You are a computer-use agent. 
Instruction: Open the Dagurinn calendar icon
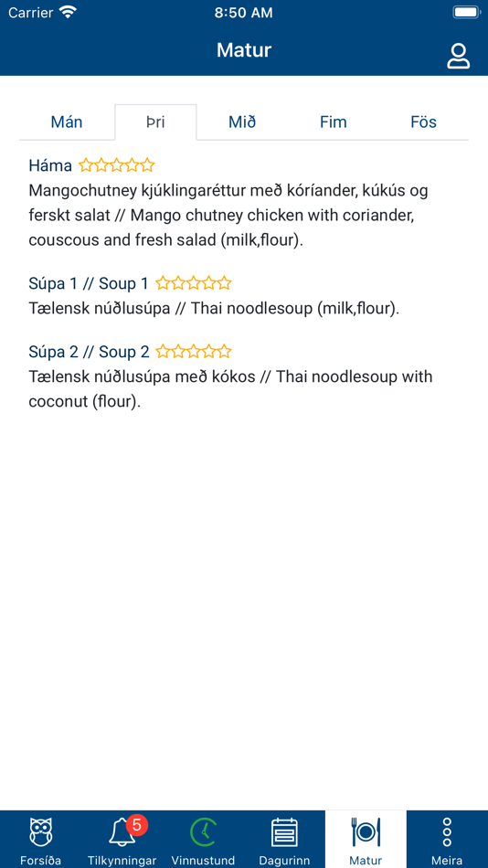tap(284, 832)
